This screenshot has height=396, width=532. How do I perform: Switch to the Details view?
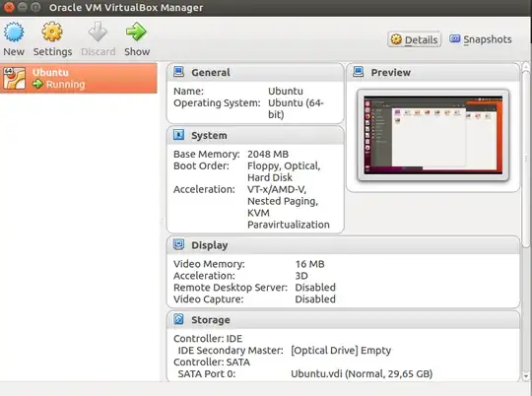point(414,39)
